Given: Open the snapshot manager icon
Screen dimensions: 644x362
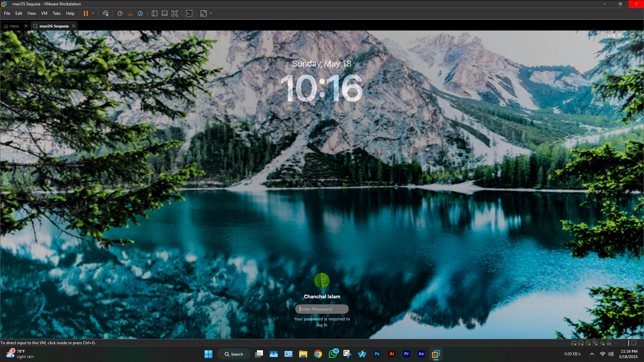Looking at the screenshot, I should tap(140, 13).
